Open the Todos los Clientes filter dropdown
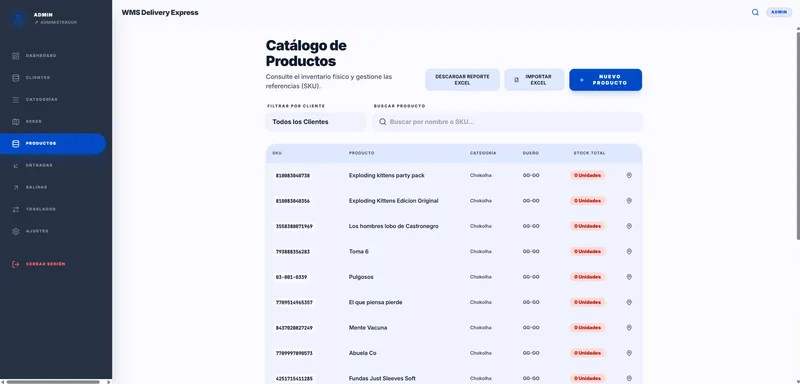Screen dimensions: 800x384 (316, 122)
